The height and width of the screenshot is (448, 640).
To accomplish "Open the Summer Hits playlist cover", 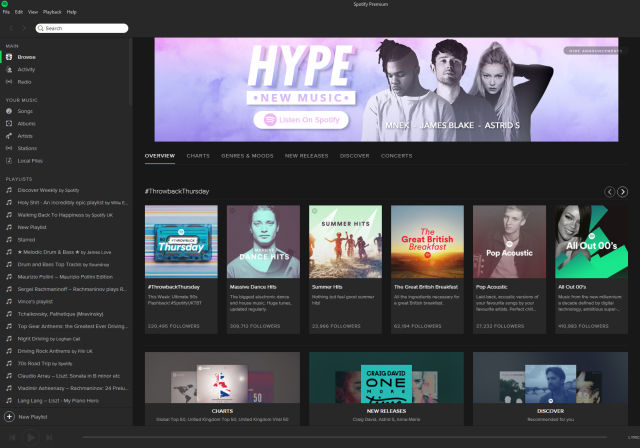I will coord(345,242).
